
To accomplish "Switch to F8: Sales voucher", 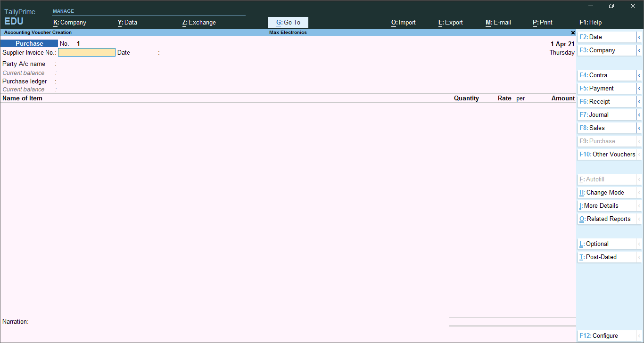I will [607, 128].
